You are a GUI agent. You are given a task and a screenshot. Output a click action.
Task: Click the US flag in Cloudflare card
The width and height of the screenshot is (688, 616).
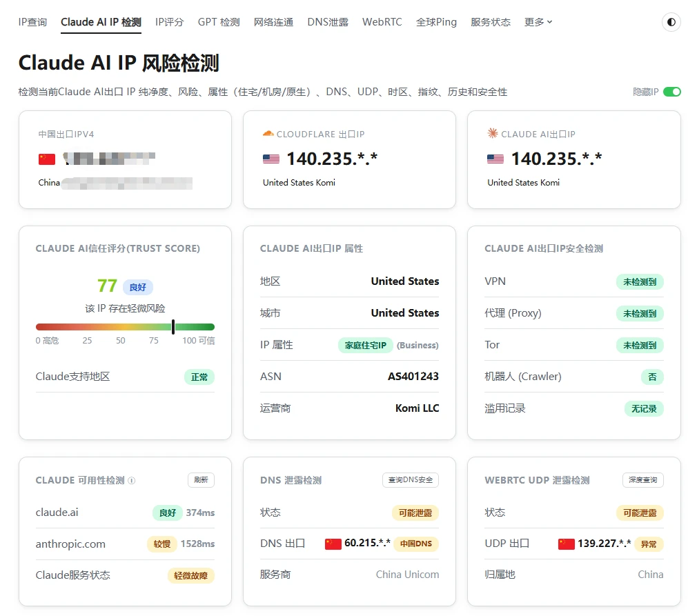click(x=271, y=159)
